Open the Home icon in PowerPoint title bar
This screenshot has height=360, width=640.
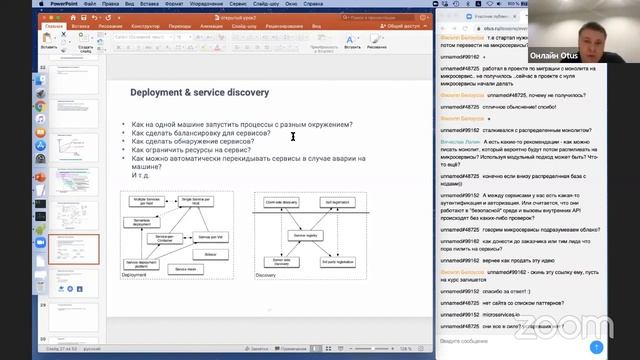point(73,18)
